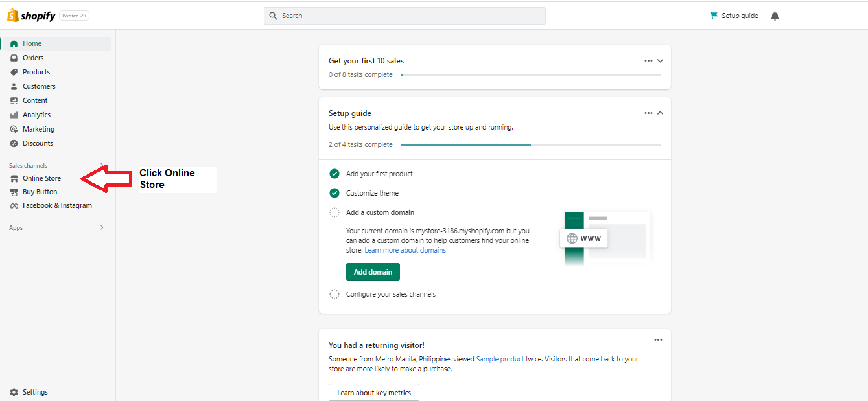Viewport: 868px width, 401px height.
Task: Click Configure your sales channels text
Action: (391, 294)
